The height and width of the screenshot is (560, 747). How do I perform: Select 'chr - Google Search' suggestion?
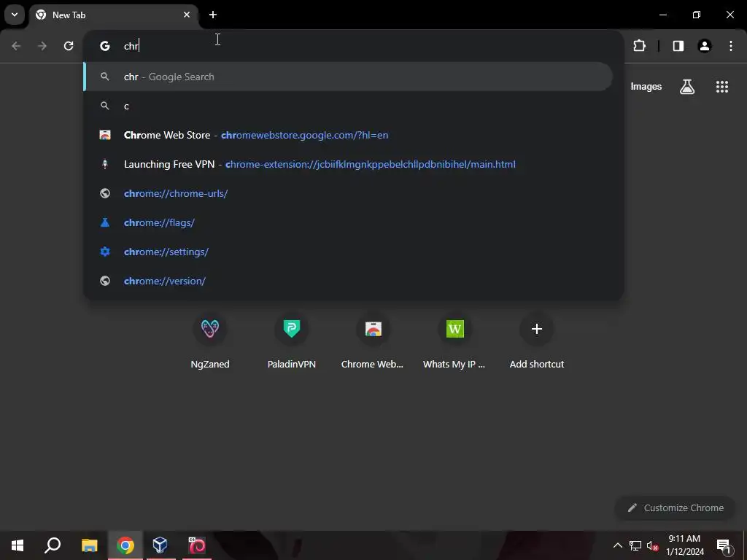[x=348, y=77]
